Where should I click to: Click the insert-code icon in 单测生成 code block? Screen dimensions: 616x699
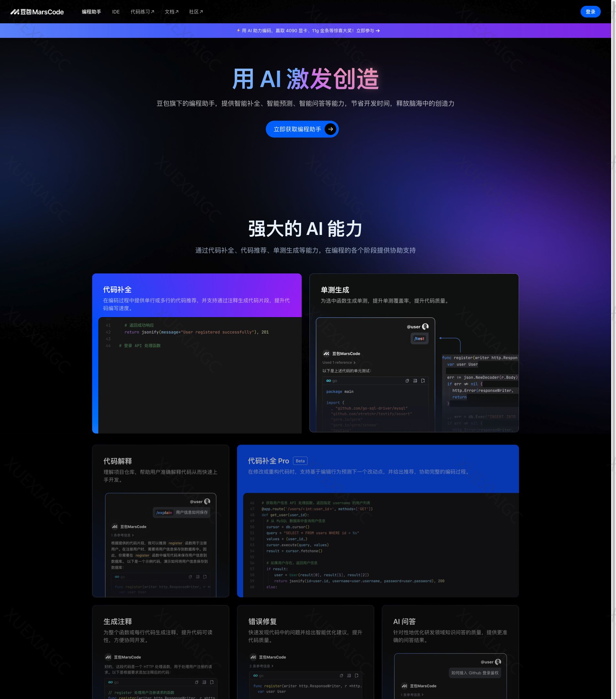(415, 381)
